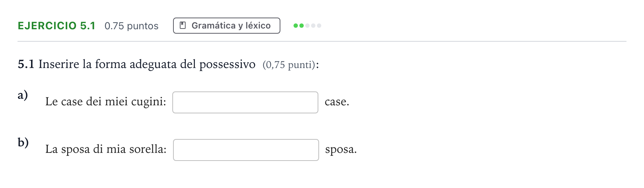644x188 pixels.
Task: Open the Gramática y léxico category tag
Action: click(227, 26)
